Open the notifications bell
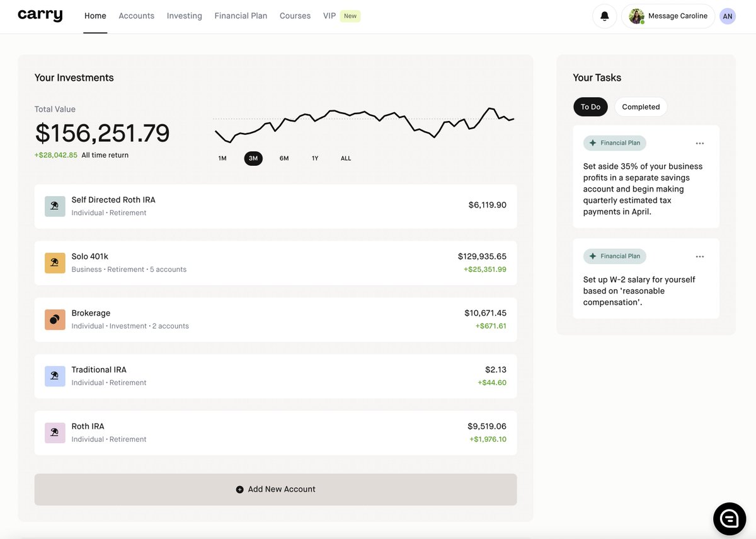Image resolution: width=756 pixels, height=539 pixels. (x=604, y=16)
